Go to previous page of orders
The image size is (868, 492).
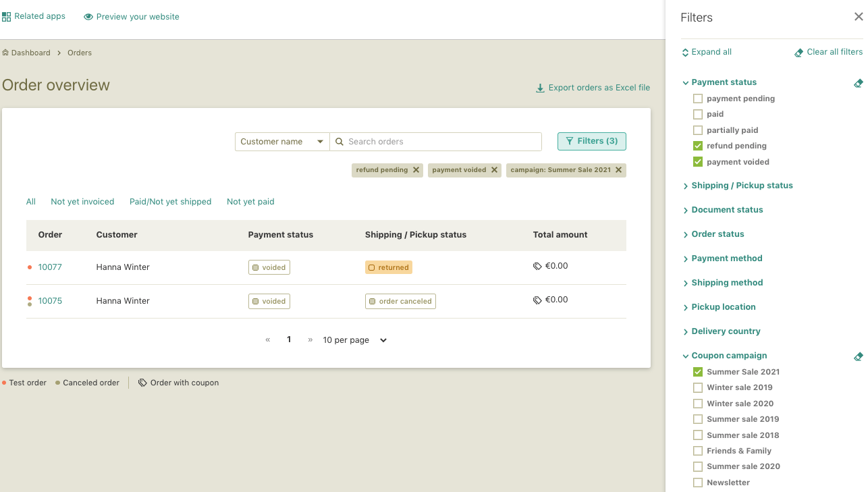pyautogui.click(x=268, y=340)
